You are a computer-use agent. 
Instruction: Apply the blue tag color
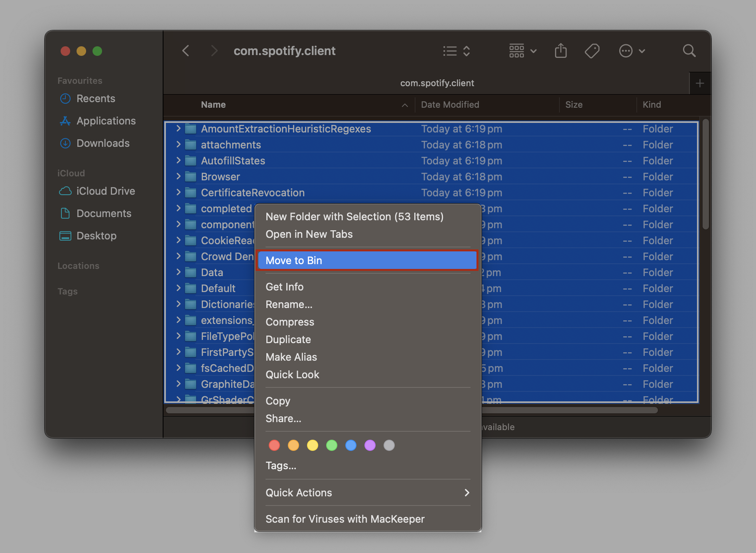pyautogui.click(x=351, y=445)
